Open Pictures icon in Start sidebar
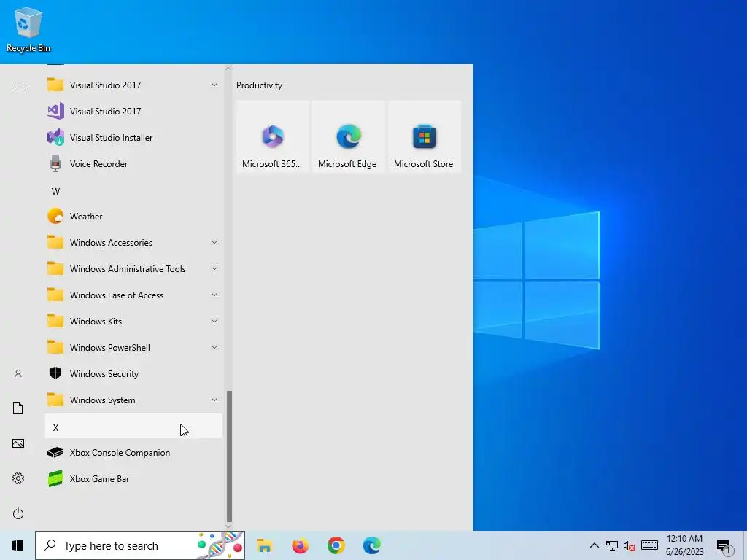The width and height of the screenshot is (747, 560). [18, 443]
